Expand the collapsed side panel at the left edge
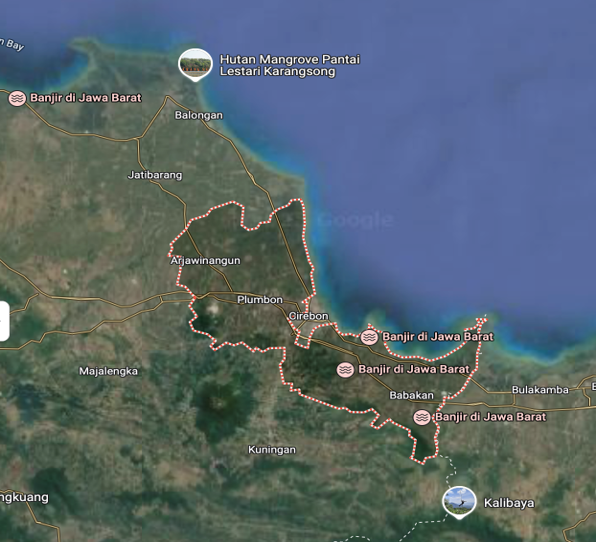596x542 pixels. pyautogui.click(x=4, y=321)
